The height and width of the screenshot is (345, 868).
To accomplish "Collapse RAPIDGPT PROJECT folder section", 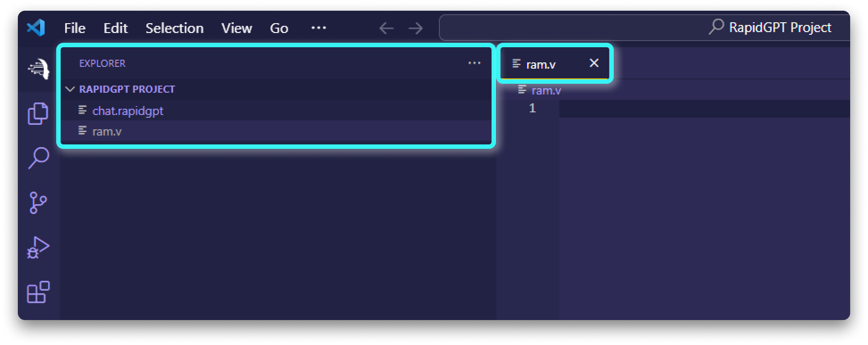I will 276,89.
